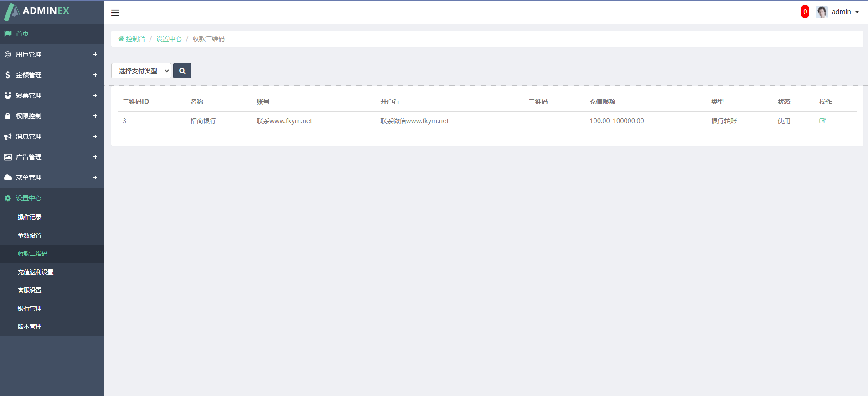Click the admin avatar picture
Image resolution: width=868 pixels, height=396 pixels.
(821, 12)
